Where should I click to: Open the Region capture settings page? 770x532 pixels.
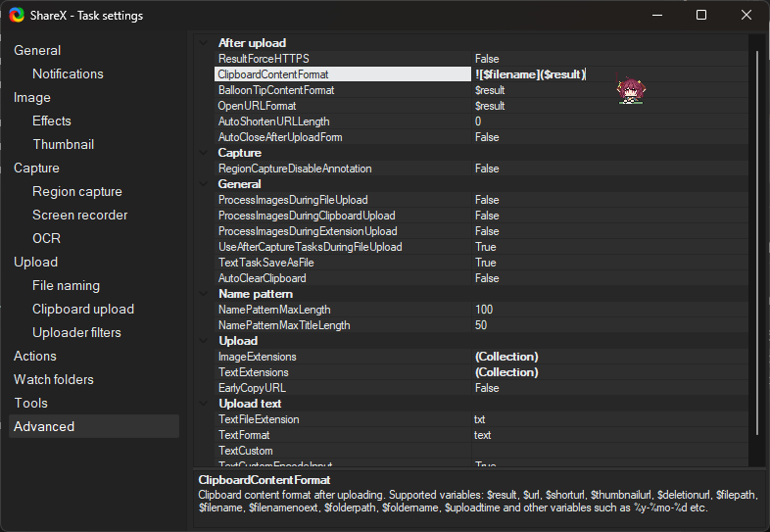77,191
